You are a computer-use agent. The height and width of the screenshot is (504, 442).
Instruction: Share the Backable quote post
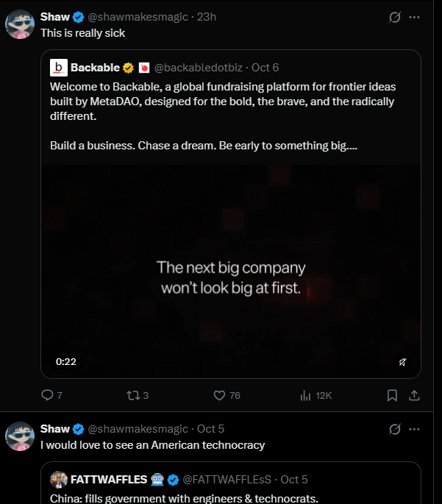point(414,395)
